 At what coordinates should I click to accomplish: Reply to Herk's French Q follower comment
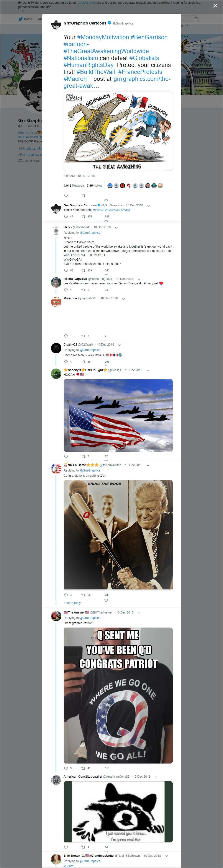pyautogui.click(x=66, y=270)
